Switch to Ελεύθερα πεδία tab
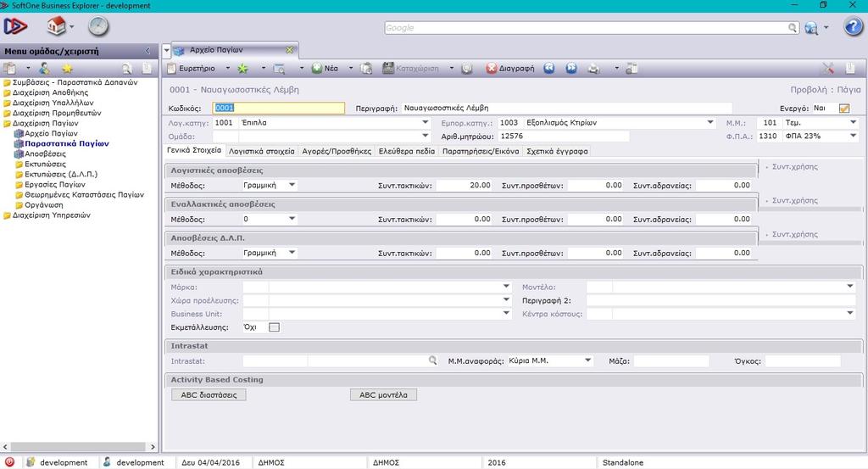 (407, 151)
